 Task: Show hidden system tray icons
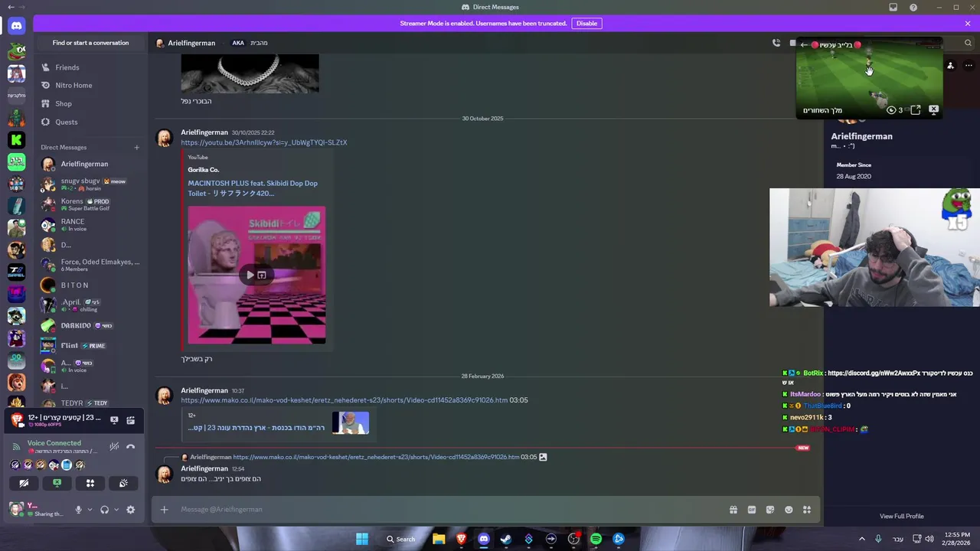(x=861, y=539)
